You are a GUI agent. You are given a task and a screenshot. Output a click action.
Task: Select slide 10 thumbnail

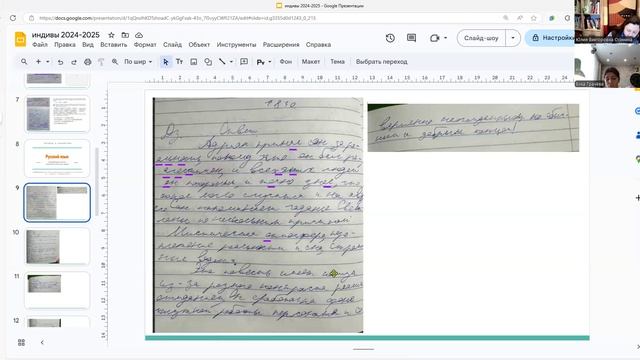tap(57, 247)
